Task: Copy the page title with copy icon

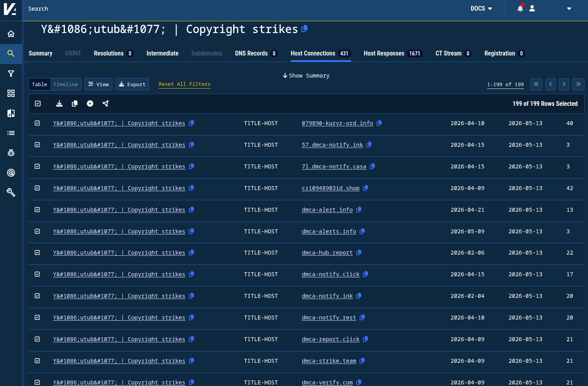Action: coord(304,29)
